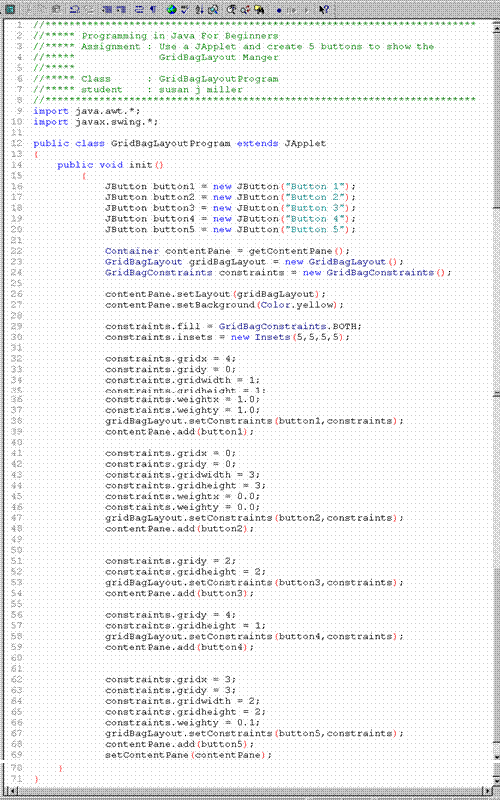Click the final closing brace on line 71
The image size is (500, 800).
point(36,778)
